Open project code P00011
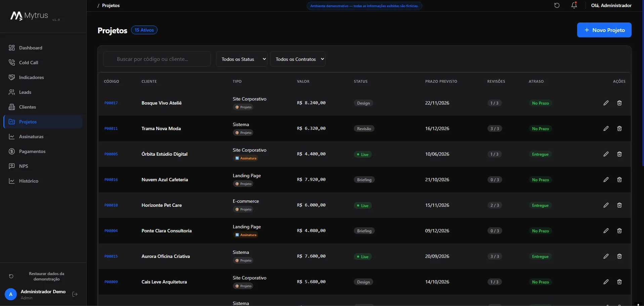This screenshot has width=644, height=306. (111, 128)
